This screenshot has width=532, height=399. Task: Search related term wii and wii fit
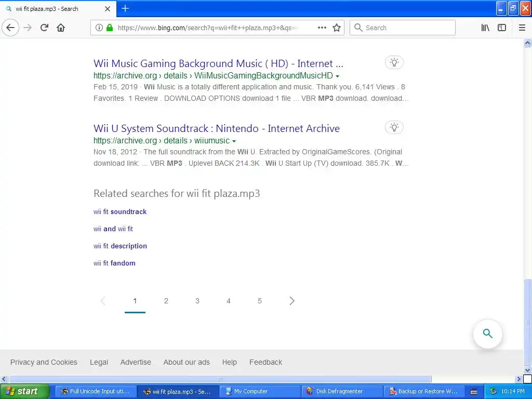click(113, 229)
